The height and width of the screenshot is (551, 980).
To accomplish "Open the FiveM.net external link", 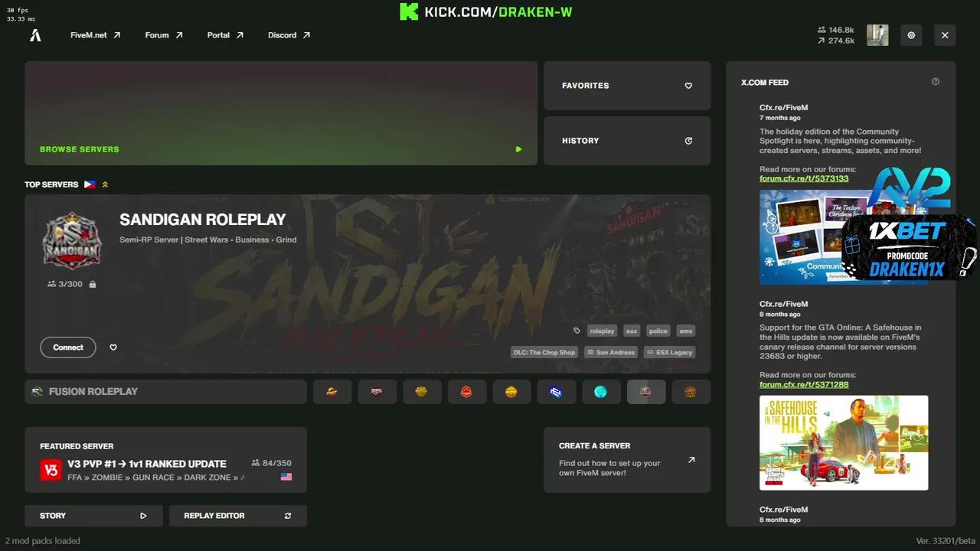I will click(96, 35).
